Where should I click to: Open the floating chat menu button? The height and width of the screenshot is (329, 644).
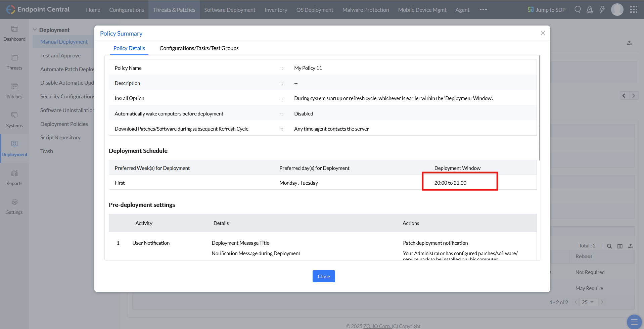click(x=634, y=322)
